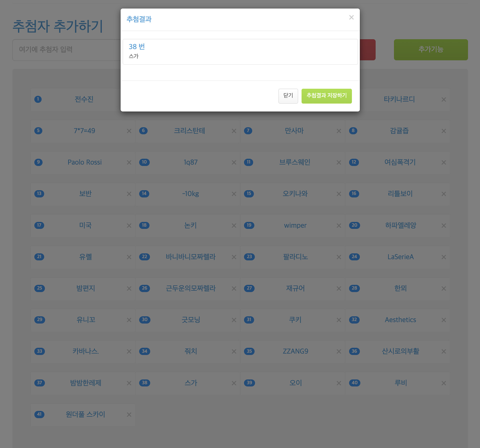480x448 pixels.
Task: Select the LaSerieA participant name
Action: point(400,257)
